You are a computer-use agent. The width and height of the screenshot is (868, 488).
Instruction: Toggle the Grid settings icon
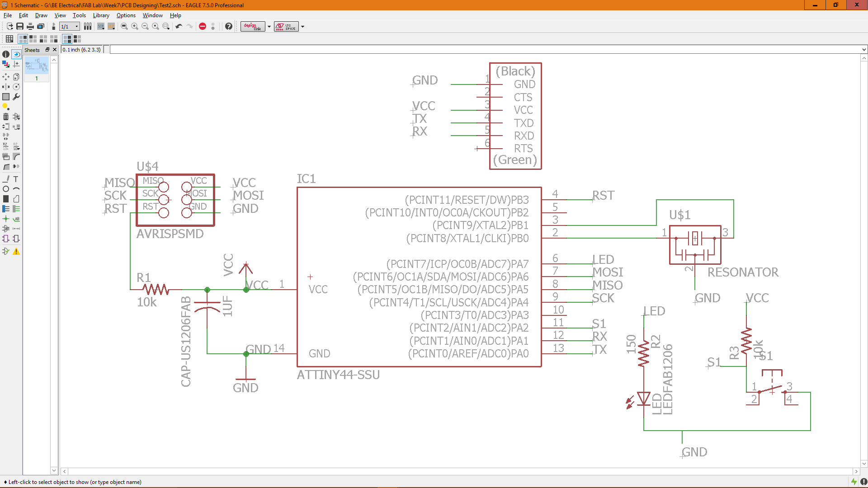9,39
